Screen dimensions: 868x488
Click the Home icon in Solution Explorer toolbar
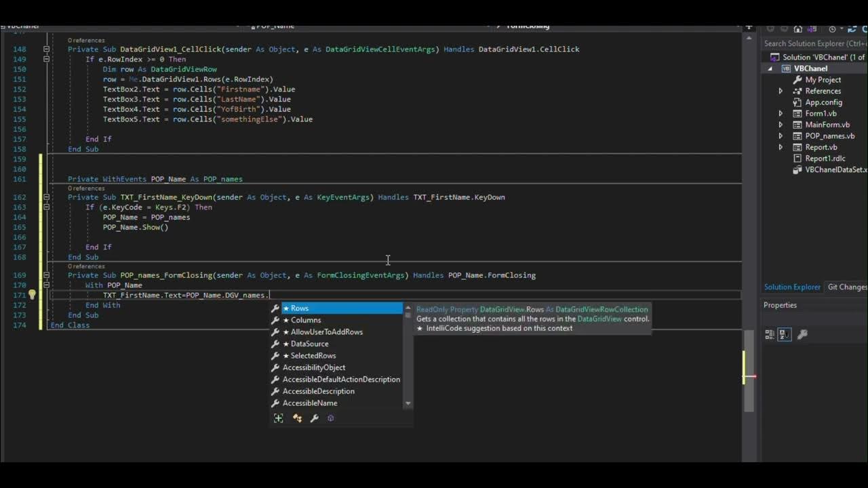click(x=798, y=29)
